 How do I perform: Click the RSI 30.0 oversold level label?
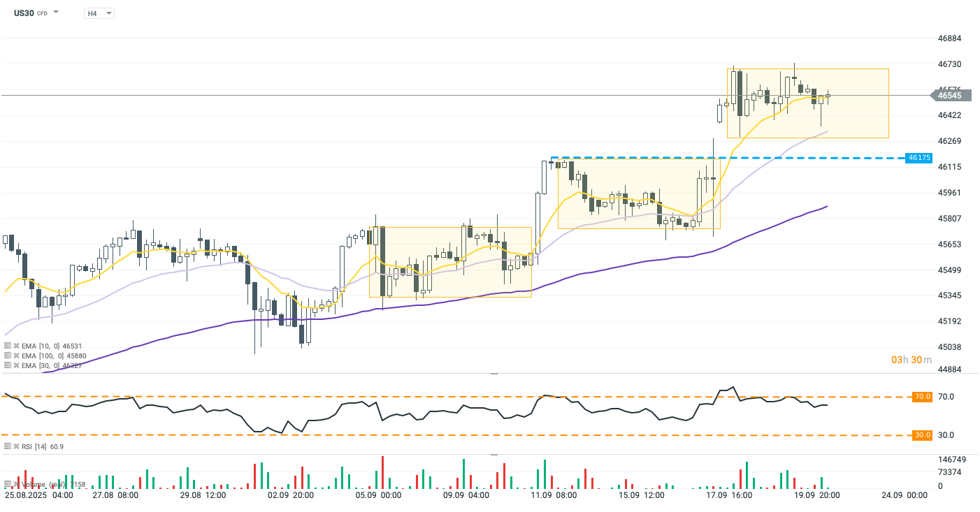click(x=923, y=435)
